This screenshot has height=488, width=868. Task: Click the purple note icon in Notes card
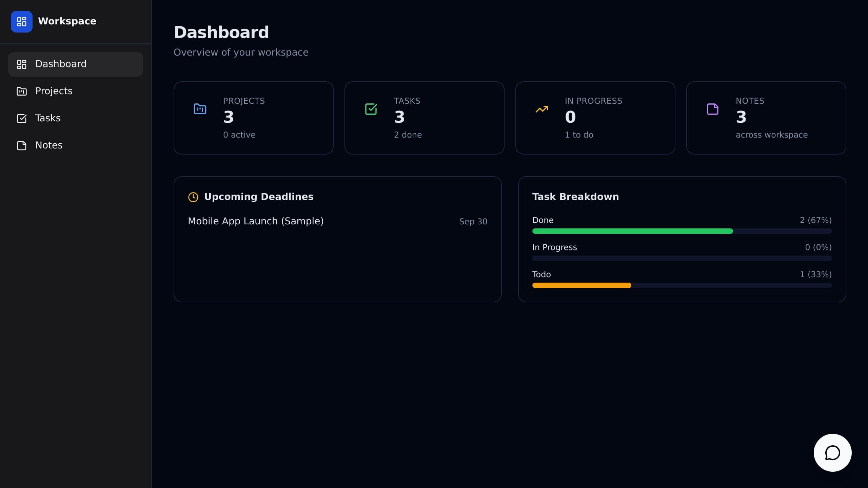[x=713, y=109]
